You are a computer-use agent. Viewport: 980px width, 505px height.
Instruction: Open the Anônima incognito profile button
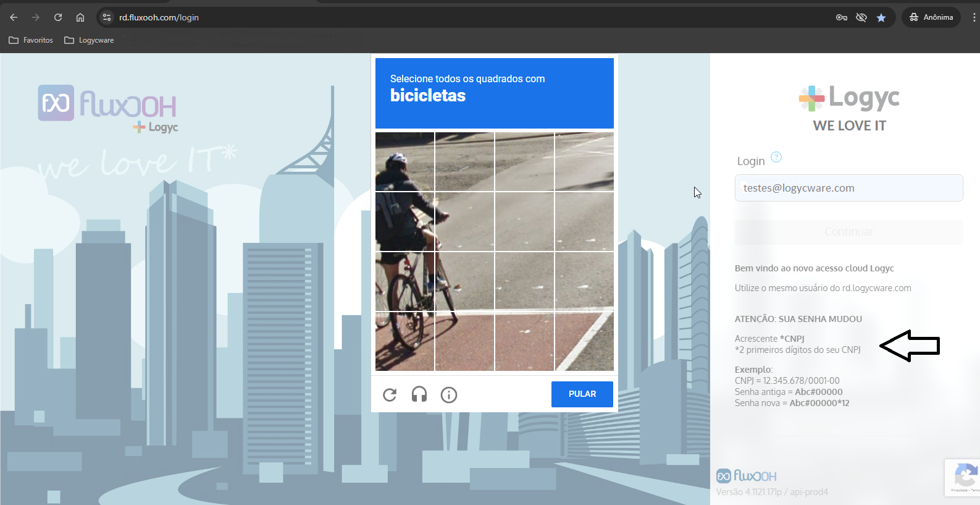(931, 17)
